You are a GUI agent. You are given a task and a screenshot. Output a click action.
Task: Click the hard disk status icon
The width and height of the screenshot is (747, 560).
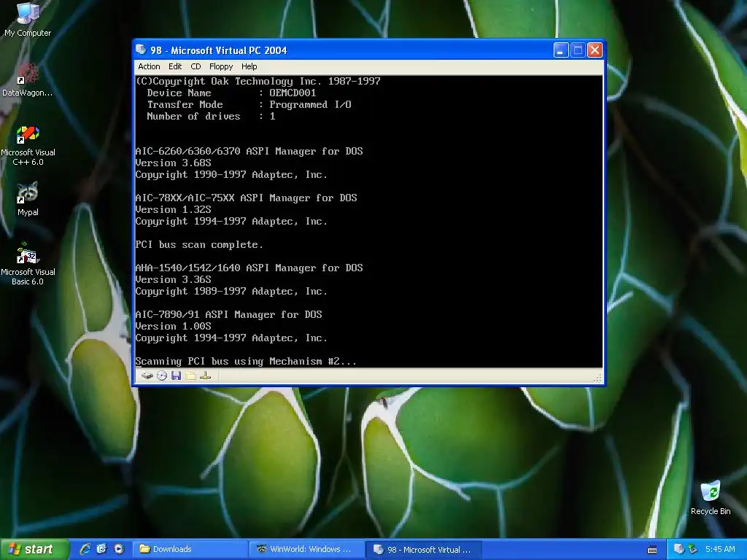click(x=147, y=376)
